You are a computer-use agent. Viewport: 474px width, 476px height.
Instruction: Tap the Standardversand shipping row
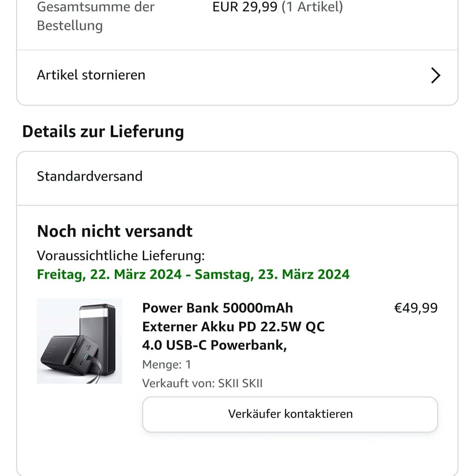(x=90, y=176)
